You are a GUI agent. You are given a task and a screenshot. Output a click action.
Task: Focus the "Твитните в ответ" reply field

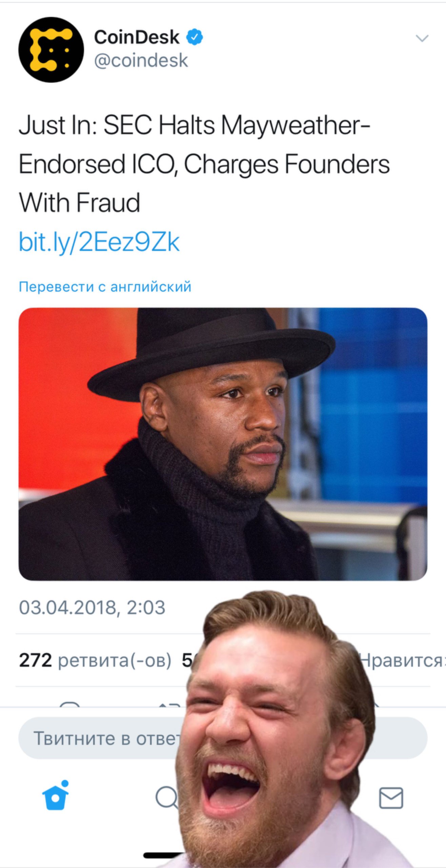point(223,738)
